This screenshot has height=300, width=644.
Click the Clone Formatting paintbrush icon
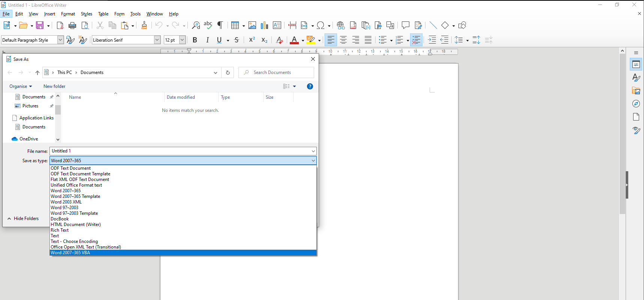[x=144, y=25]
